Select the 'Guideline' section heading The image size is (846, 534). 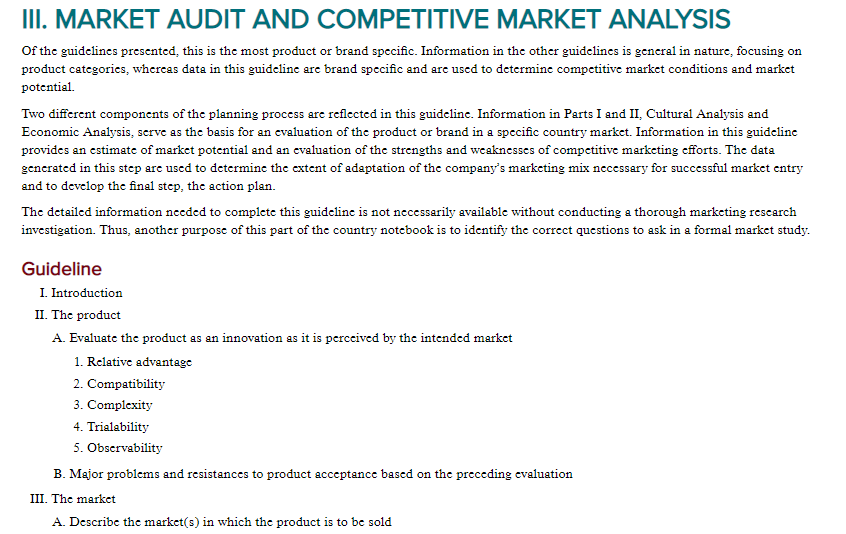62,269
